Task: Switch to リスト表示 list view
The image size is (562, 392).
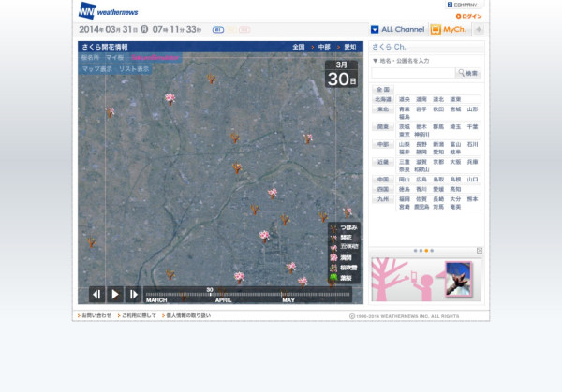Action: click(x=134, y=69)
